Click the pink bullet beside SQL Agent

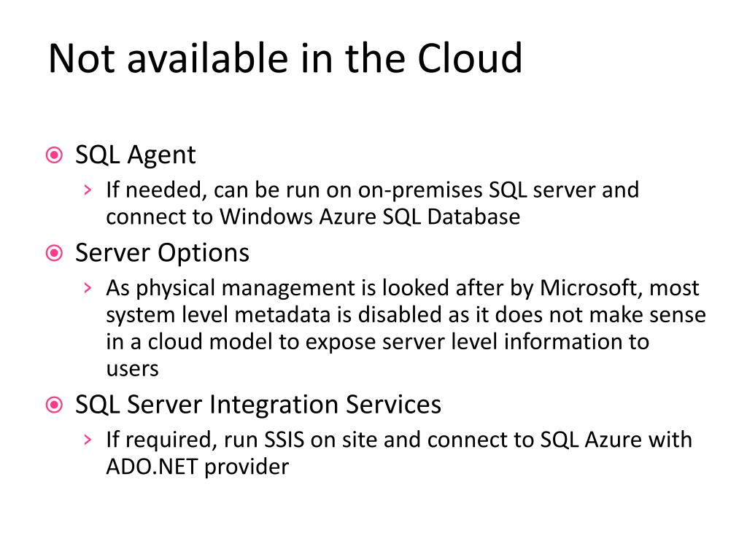tap(54, 155)
